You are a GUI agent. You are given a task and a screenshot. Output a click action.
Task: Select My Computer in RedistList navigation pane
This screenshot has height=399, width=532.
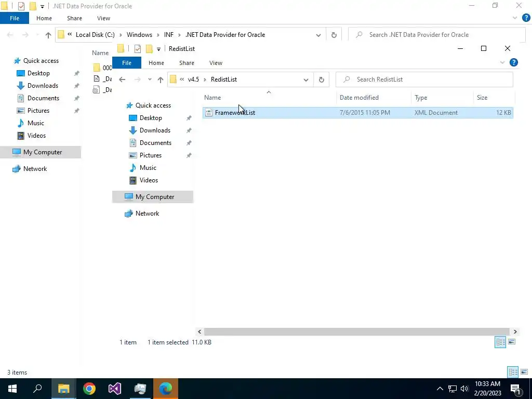tap(153, 197)
